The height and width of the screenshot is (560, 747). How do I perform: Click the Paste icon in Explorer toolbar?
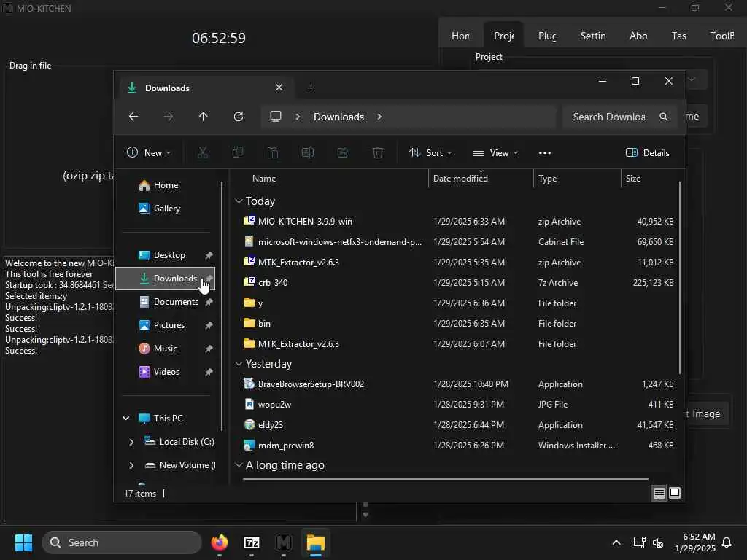coord(273,152)
